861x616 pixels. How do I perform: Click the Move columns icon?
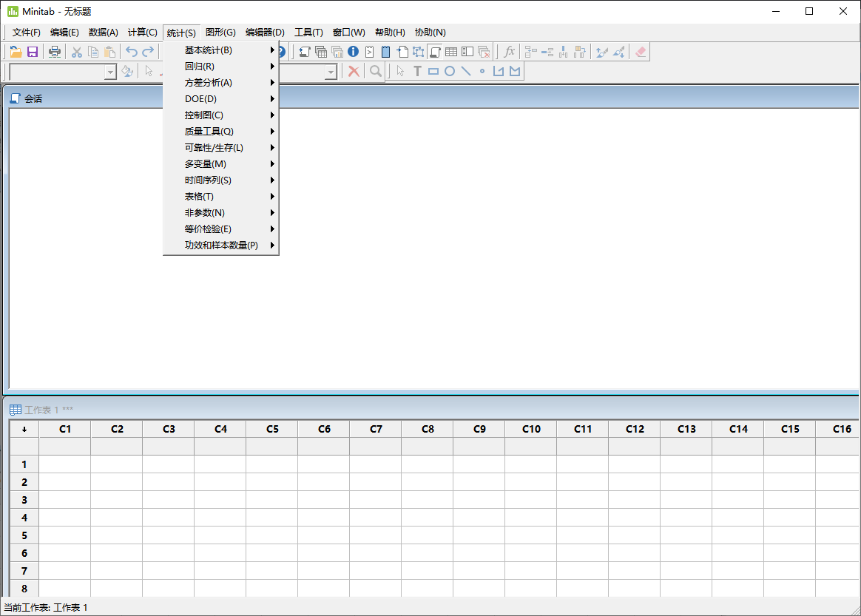[x=580, y=53]
